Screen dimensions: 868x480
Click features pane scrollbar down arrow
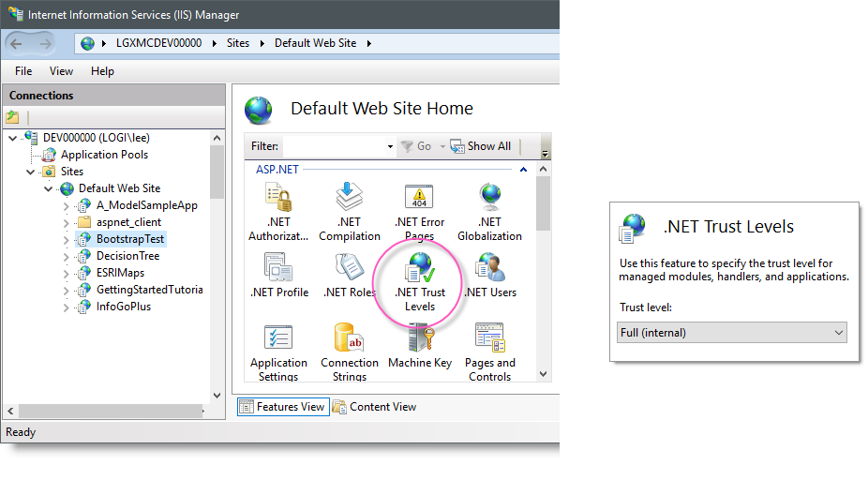point(543,374)
